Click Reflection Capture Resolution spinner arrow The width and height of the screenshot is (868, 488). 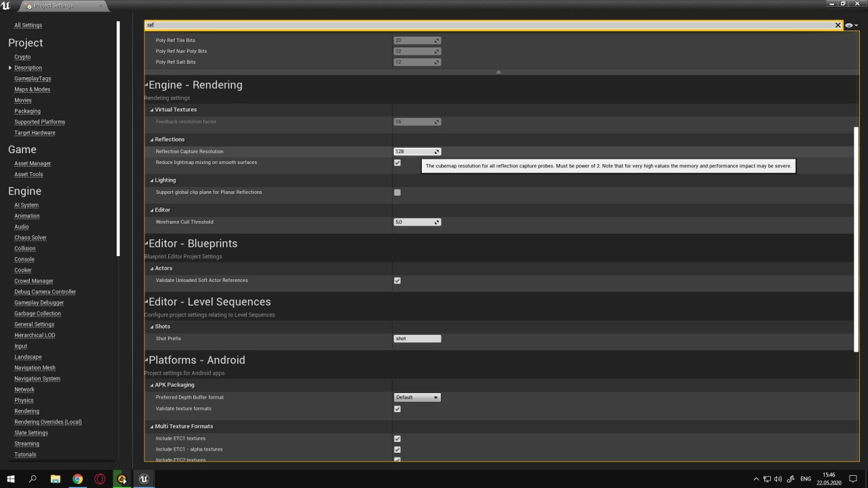point(437,152)
